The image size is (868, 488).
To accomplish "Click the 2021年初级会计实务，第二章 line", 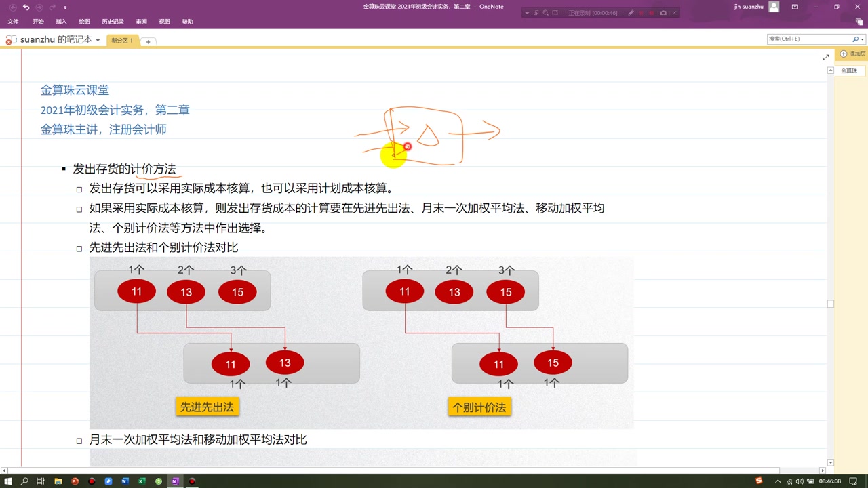I will pyautogui.click(x=115, y=110).
